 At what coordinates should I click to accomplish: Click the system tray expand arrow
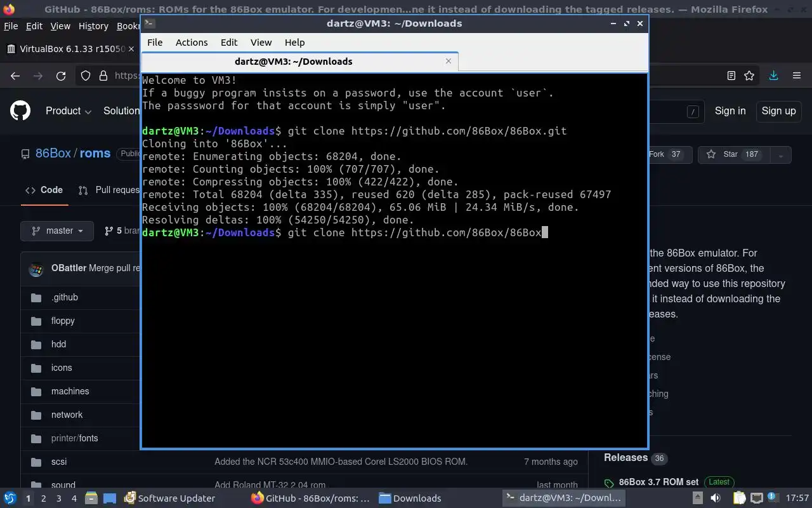pyautogui.click(x=698, y=498)
